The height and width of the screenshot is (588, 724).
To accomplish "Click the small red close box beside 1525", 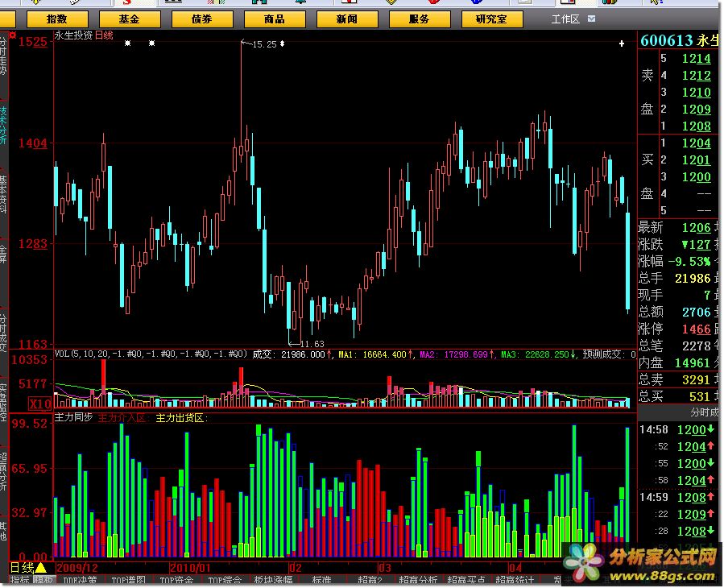I will pos(11,36).
